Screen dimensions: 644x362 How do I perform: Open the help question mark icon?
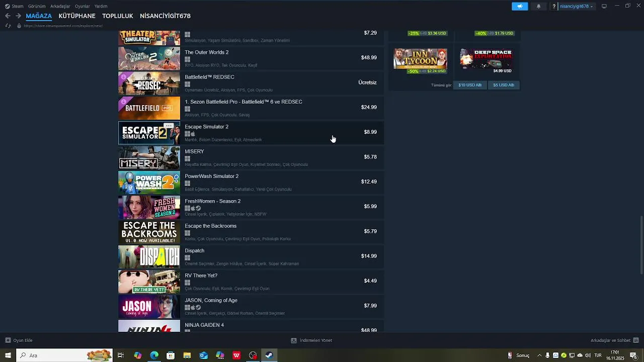coord(554,6)
